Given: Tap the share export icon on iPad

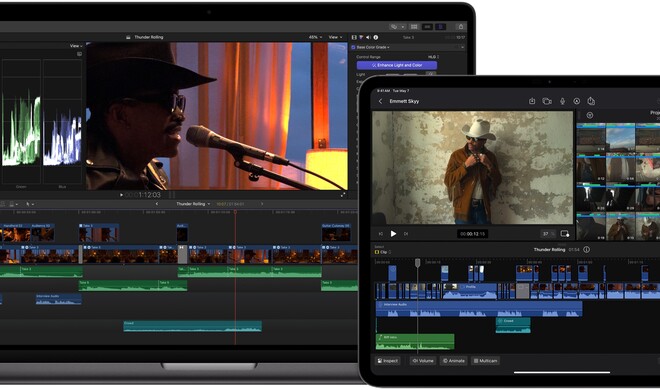Looking at the screenshot, I should click(x=591, y=101).
